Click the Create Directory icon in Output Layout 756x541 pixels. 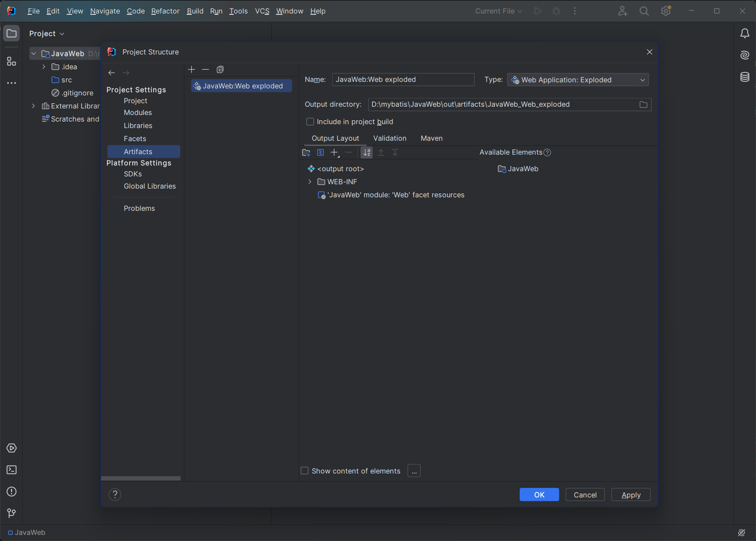coord(306,152)
